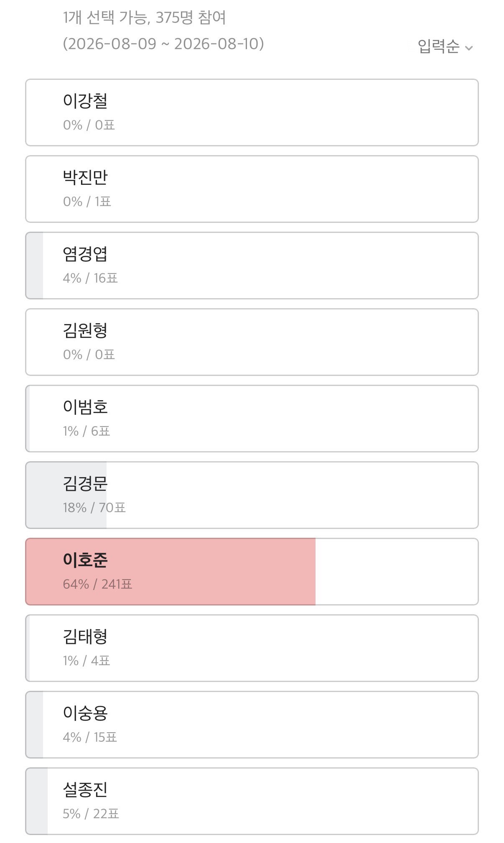Choose the 설종진 poll option
Image resolution: width=504 pixels, height=843 pixels.
(x=252, y=801)
